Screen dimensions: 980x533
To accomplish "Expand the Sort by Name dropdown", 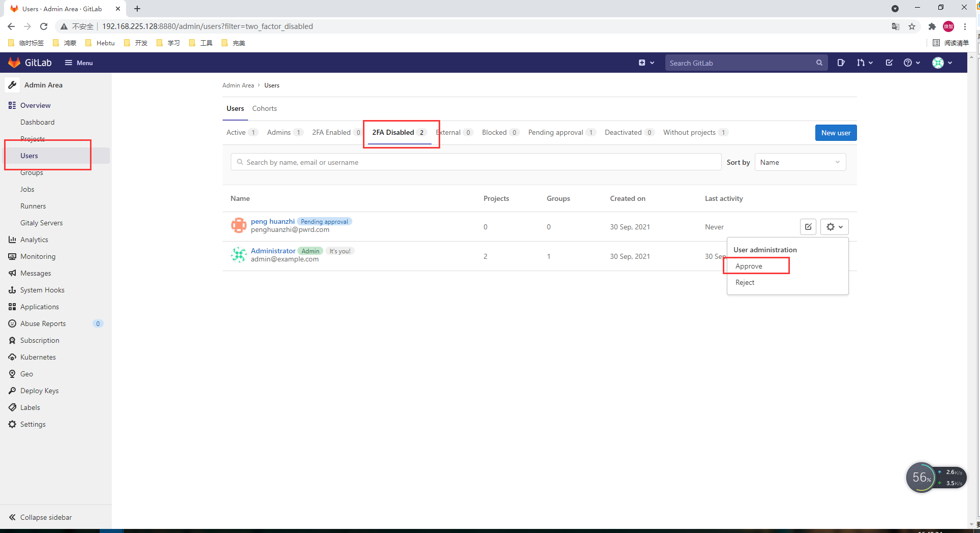I will click(x=800, y=162).
